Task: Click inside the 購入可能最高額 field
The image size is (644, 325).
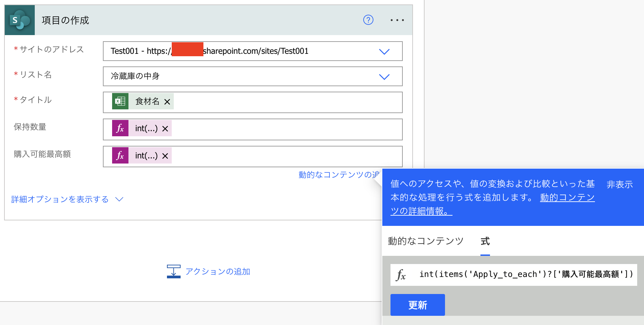Action: pyautogui.click(x=253, y=157)
